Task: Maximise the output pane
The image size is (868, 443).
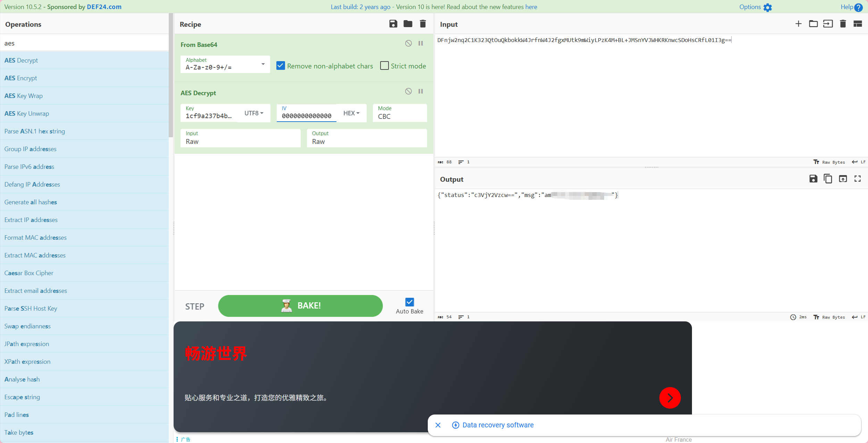Action: click(858, 179)
